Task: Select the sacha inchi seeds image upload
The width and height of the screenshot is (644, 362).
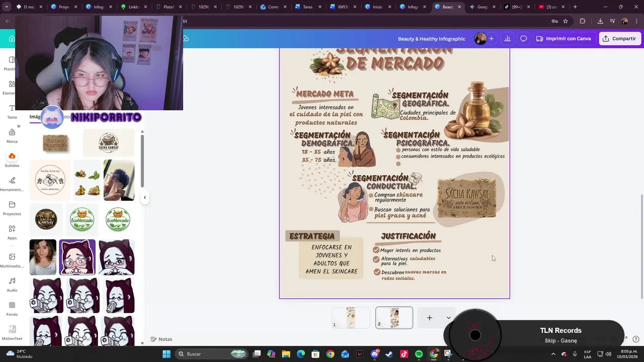Action: click(87, 180)
